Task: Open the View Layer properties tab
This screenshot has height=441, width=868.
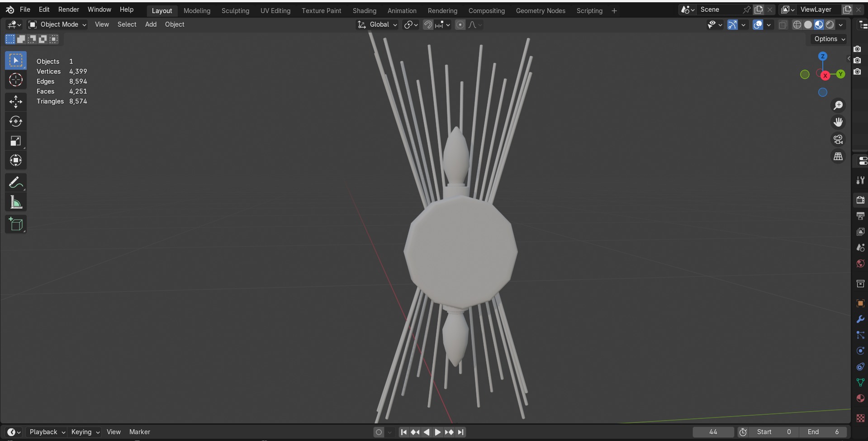Action: click(860, 232)
